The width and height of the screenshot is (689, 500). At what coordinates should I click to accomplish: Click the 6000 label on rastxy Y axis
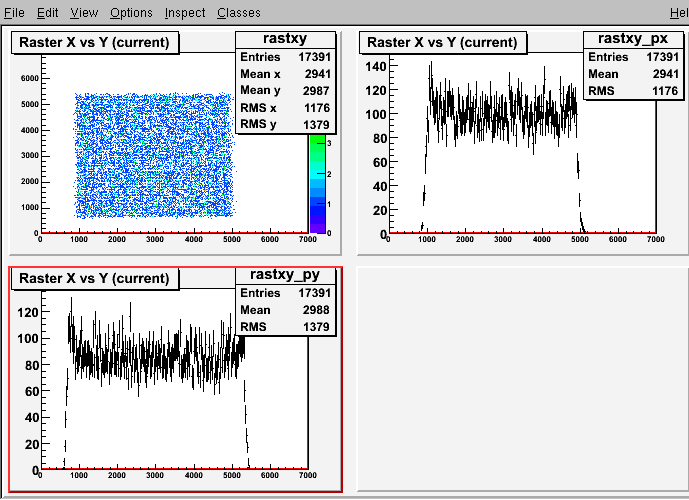coord(29,78)
